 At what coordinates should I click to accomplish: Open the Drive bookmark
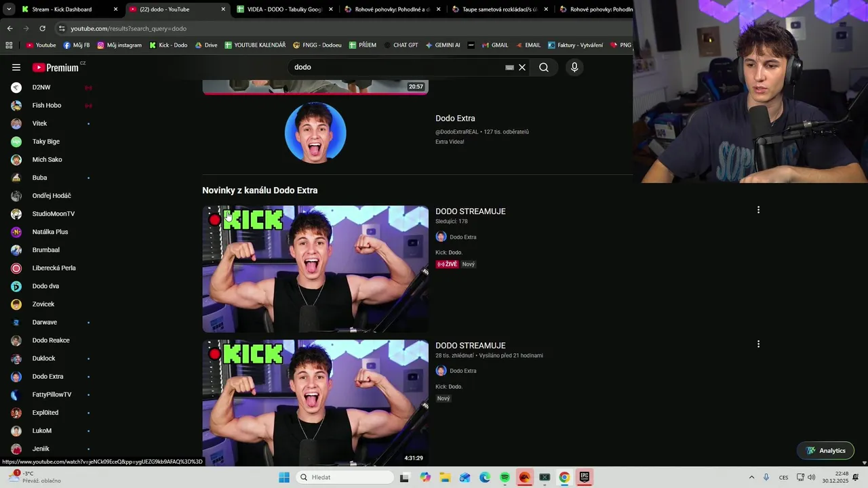pos(206,45)
